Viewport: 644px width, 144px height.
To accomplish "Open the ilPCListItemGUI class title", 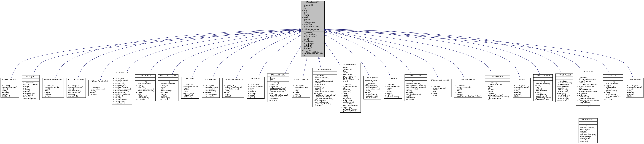I will pos(211,79).
